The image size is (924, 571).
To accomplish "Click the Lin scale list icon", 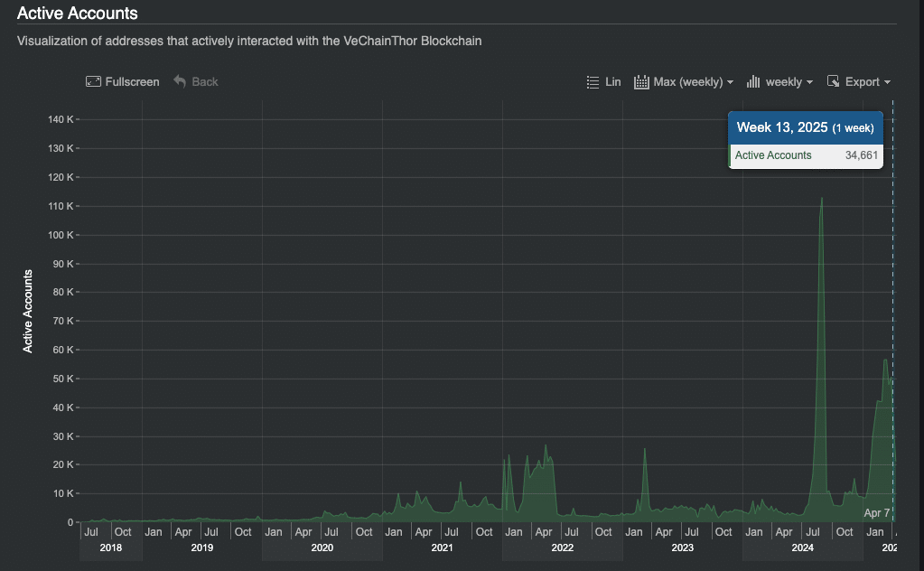I will click(x=593, y=82).
